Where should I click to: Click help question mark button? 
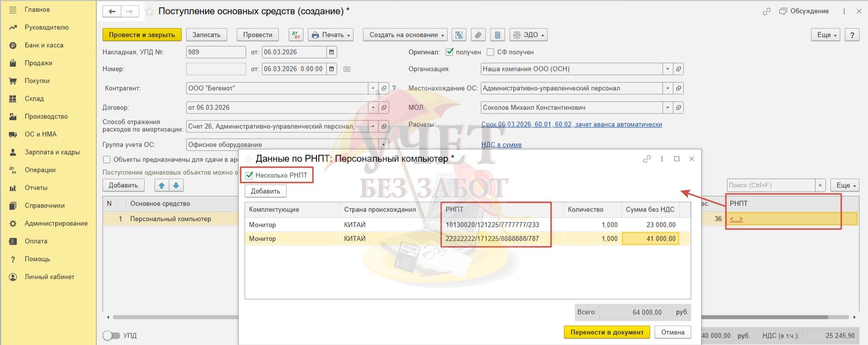coord(852,35)
